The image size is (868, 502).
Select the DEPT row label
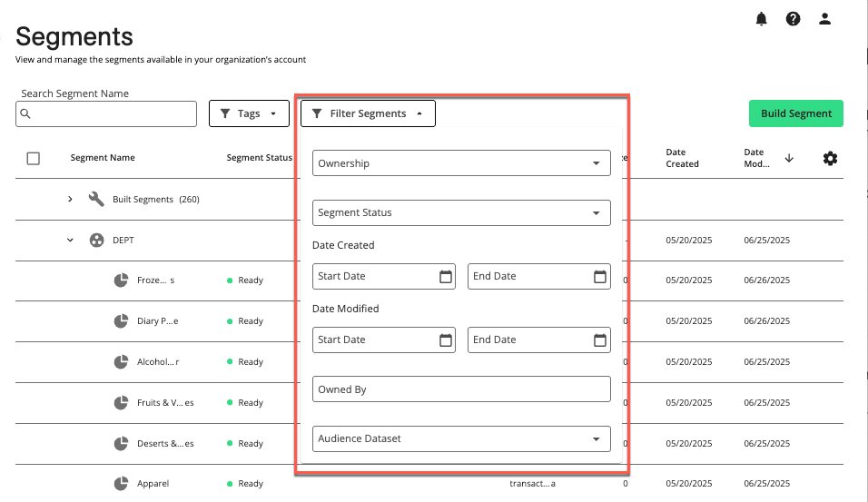pyautogui.click(x=123, y=241)
